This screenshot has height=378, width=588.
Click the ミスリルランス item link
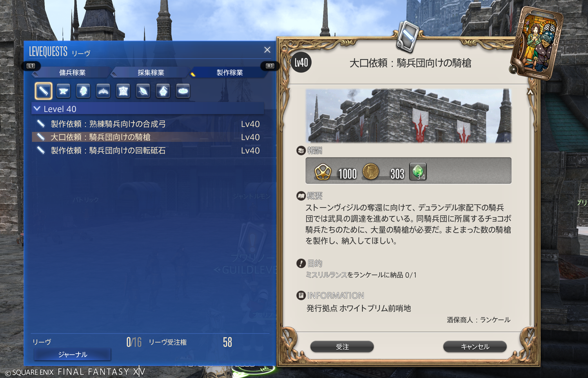[x=326, y=275]
